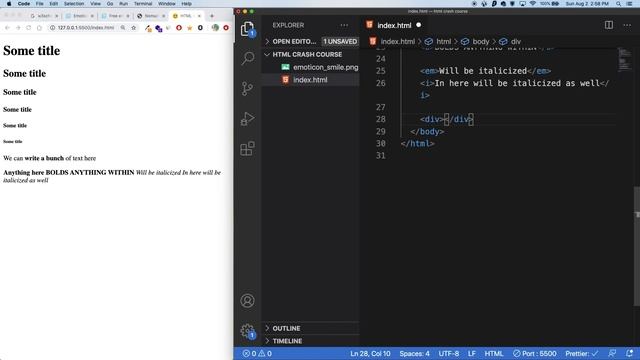Switch to the active HTML browser tab

coord(186,16)
